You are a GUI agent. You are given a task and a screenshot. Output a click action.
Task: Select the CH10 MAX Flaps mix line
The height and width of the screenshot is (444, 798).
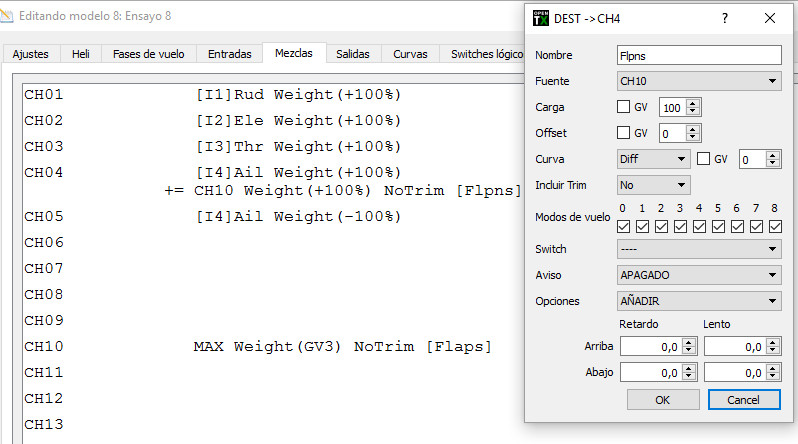pyautogui.click(x=342, y=347)
